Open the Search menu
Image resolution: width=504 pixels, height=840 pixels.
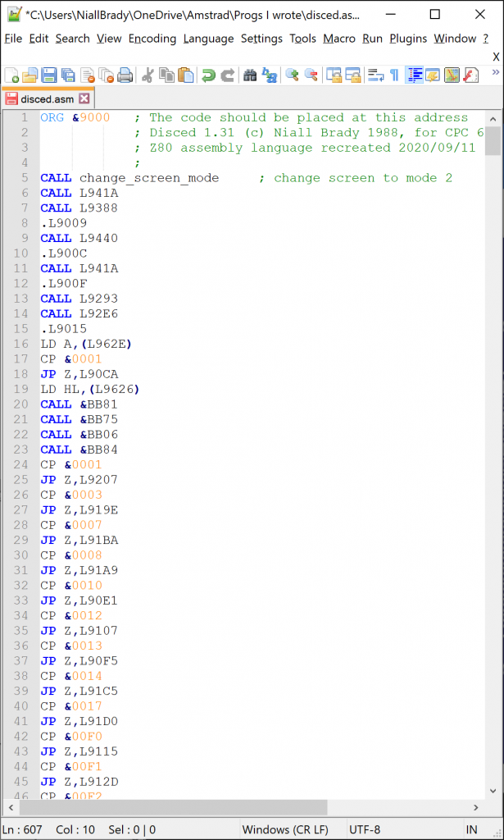coord(73,39)
